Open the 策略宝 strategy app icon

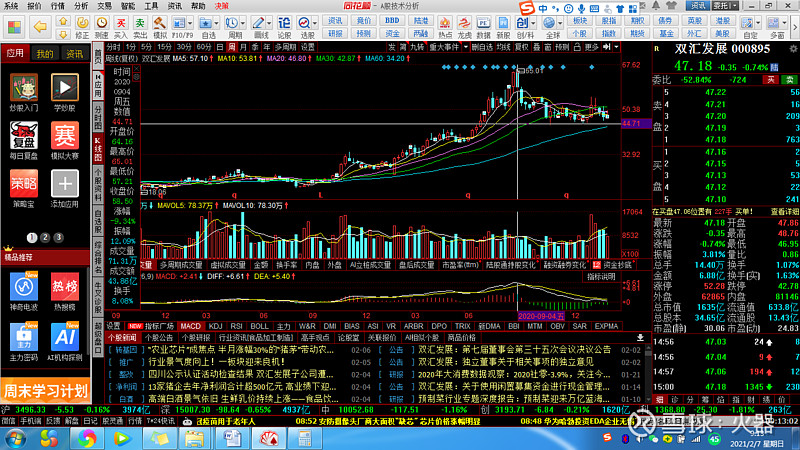click(x=23, y=188)
